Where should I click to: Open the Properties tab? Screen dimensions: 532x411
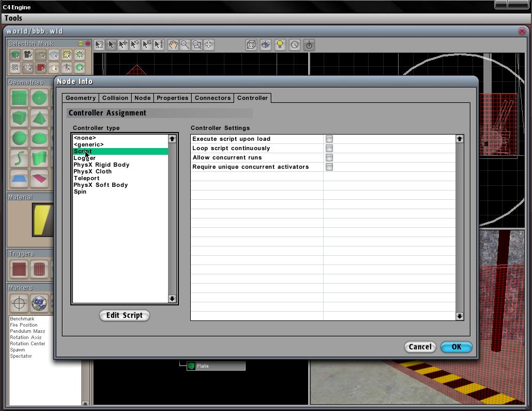[172, 98]
